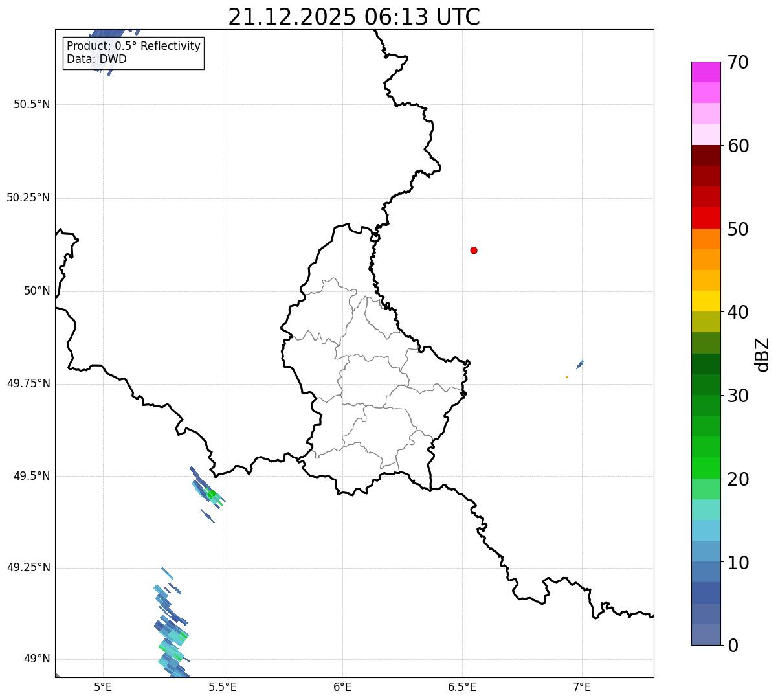Click the small blue echo near 7°E
Image resolution: width=778 pixels, height=700 pixels.
pyautogui.click(x=580, y=364)
